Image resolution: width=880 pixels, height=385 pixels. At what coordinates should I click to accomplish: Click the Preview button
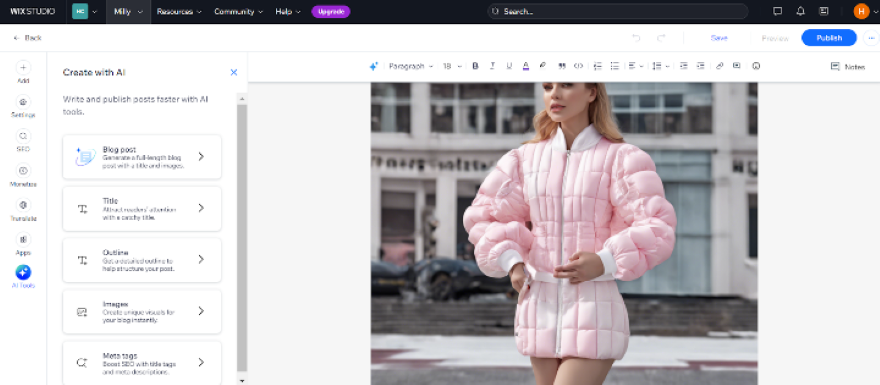coord(774,38)
